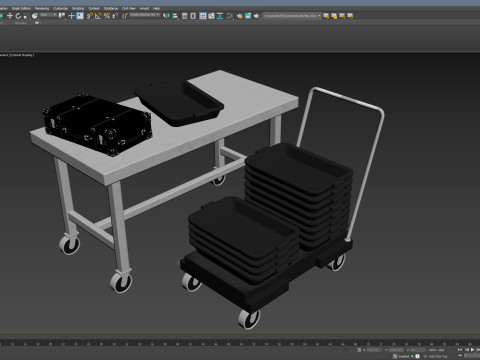Open the Schematic View

pos(220,16)
